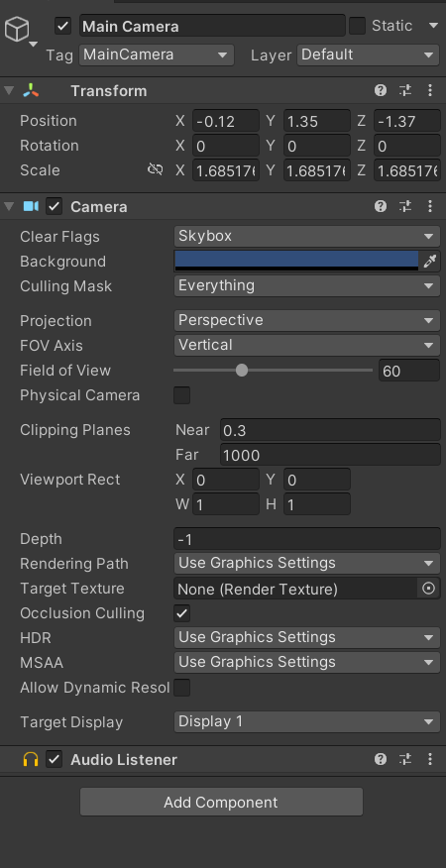Open Rendering Path dropdown
The image size is (446, 868).
pos(307,563)
